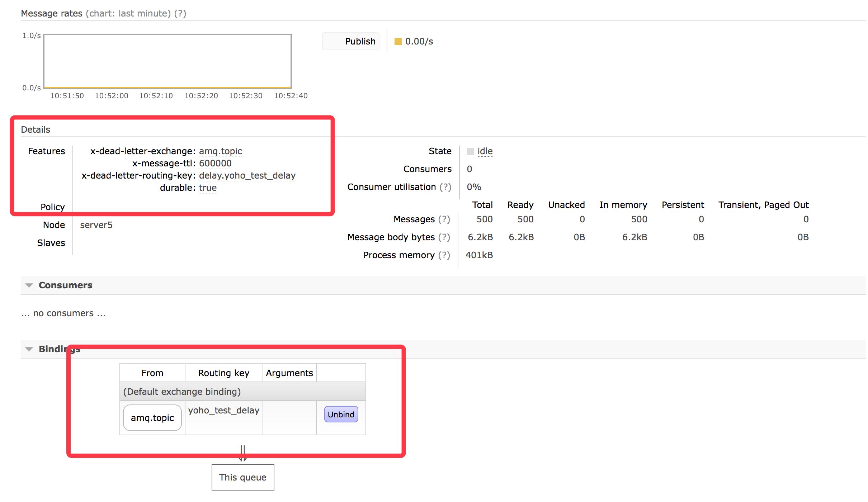This screenshot has width=868, height=502.
Task: Collapse the Consumers section triangle
Action: click(x=29, y=285)
